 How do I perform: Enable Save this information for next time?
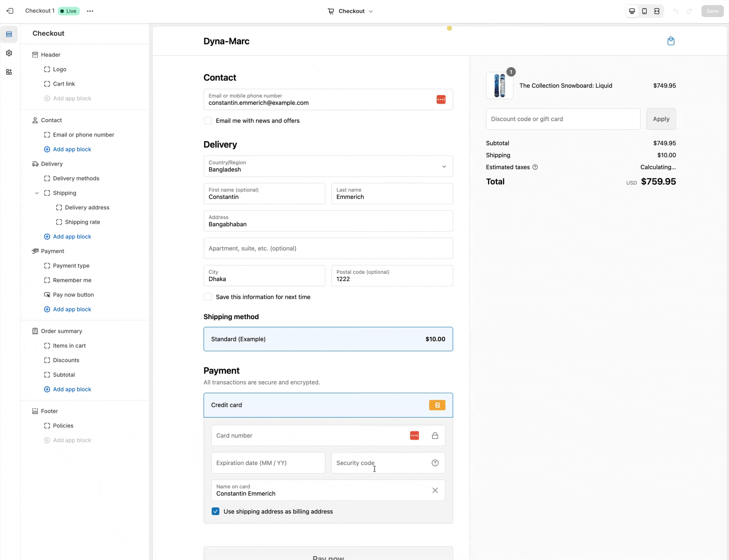(208, 297)
